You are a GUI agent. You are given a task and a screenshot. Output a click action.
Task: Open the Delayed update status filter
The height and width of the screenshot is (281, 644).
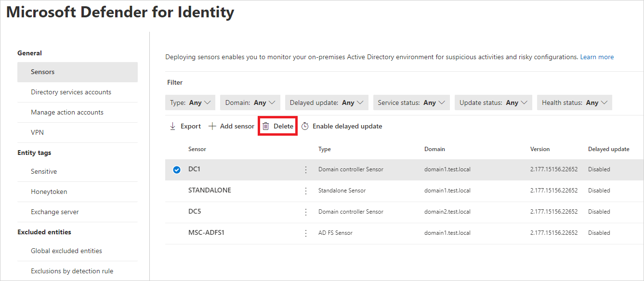tap(327, 102)
